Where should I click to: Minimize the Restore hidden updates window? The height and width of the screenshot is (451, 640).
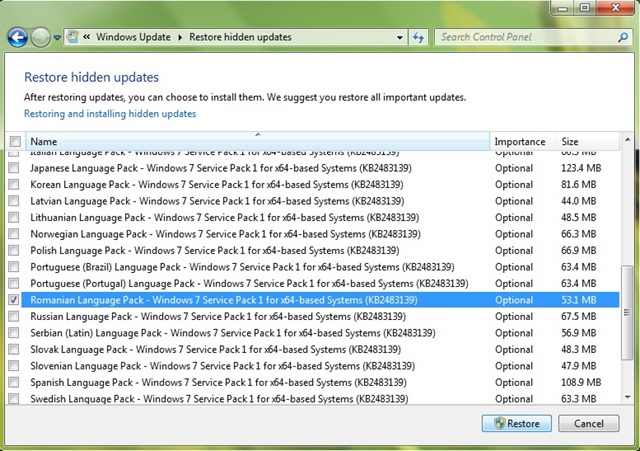562,7
